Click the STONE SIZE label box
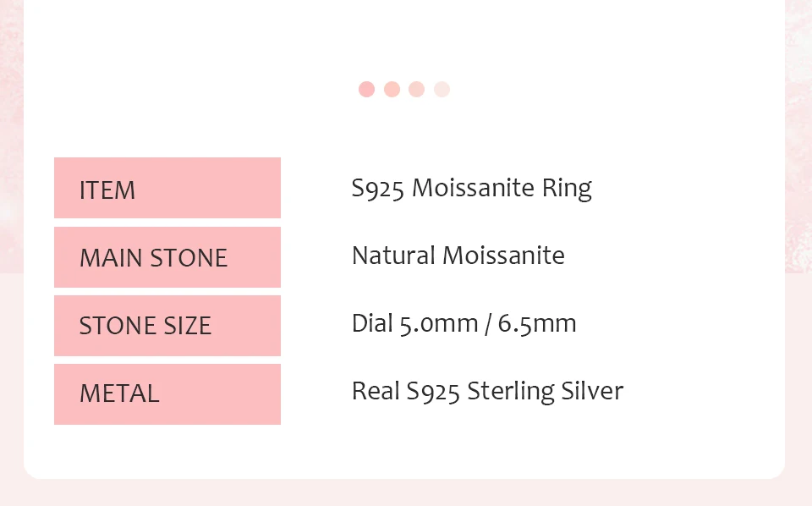The height and width of the screenshot is (506, 812). (x=167, y=326)
